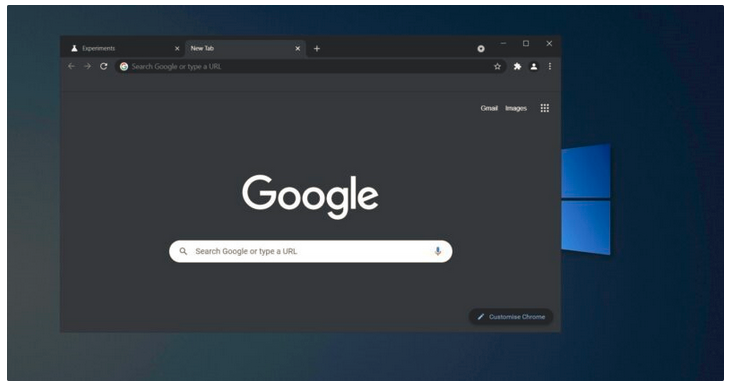The image size is (730, 389).
Task: Bookmark this page with star icon
Action: 497,67
